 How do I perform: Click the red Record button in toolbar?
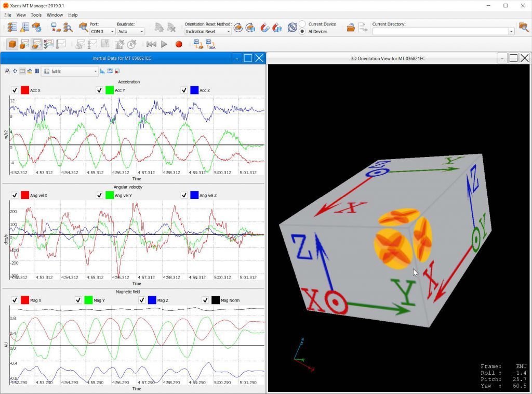pos(179,45)
